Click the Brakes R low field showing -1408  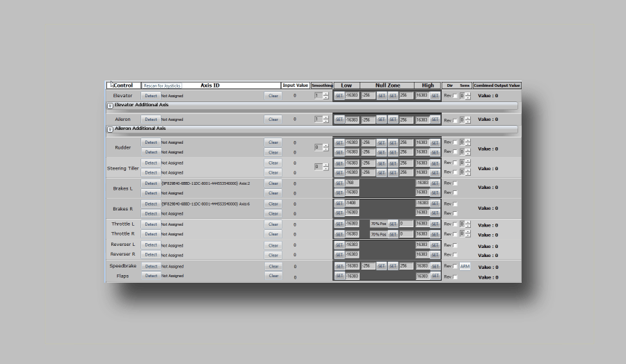352,204
